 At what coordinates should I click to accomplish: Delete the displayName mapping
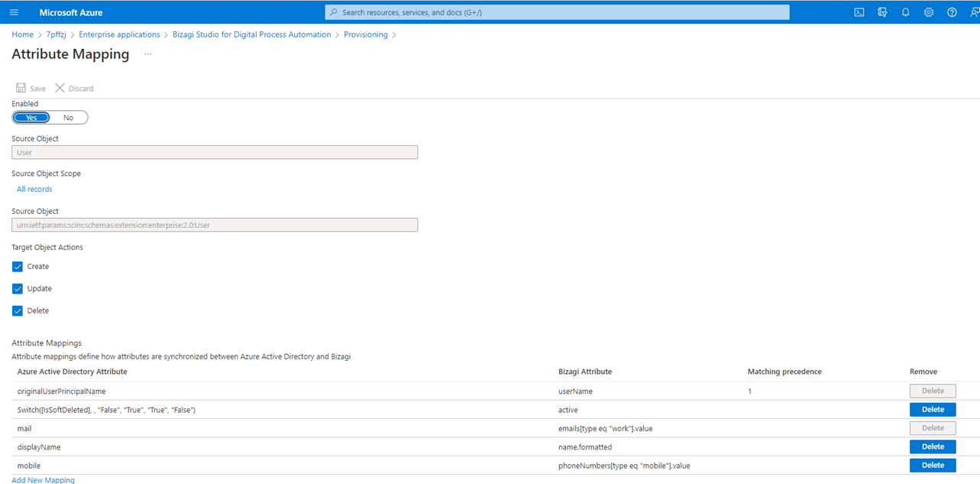[933, 447]
